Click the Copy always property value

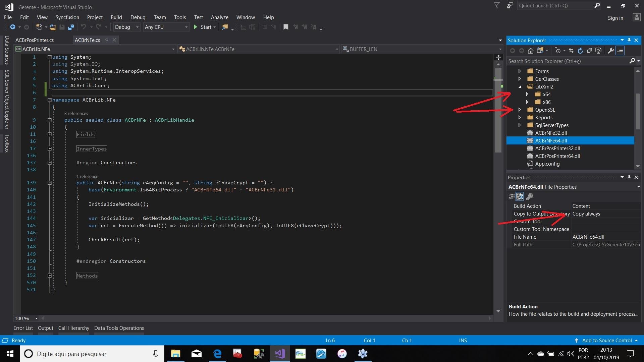click(586, 214)
